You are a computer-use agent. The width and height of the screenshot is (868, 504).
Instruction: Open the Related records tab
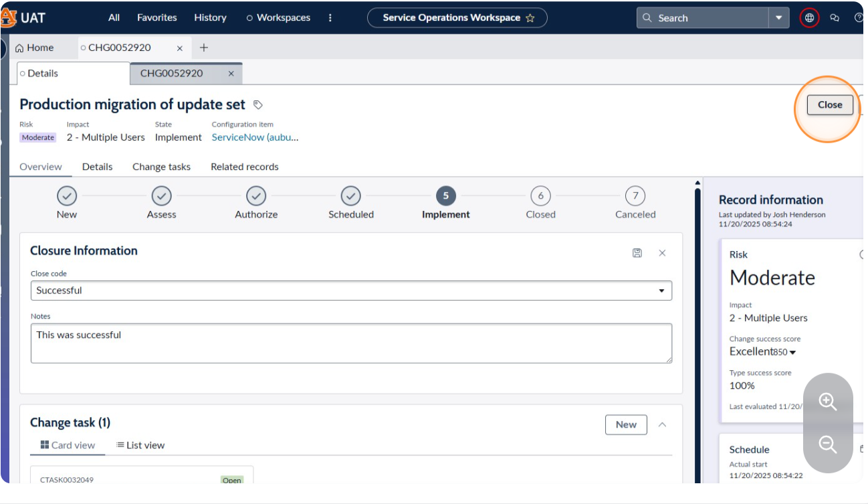coord(245,167)
